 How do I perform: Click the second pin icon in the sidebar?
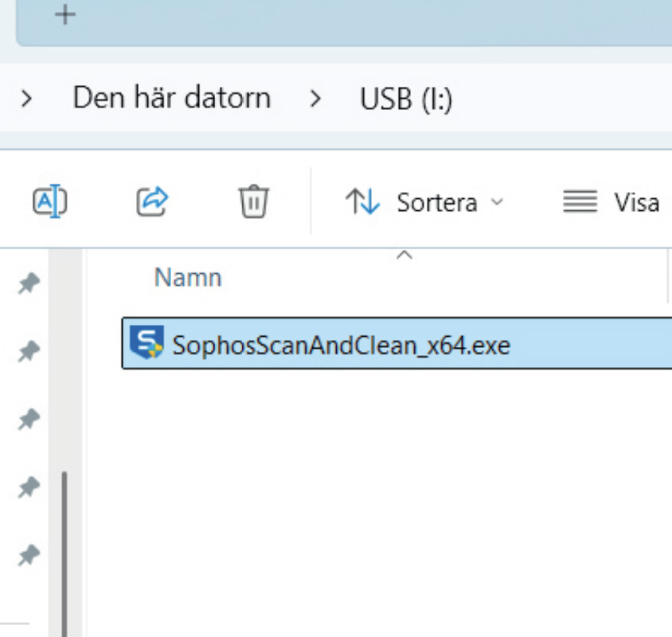[x=29, y=351]
